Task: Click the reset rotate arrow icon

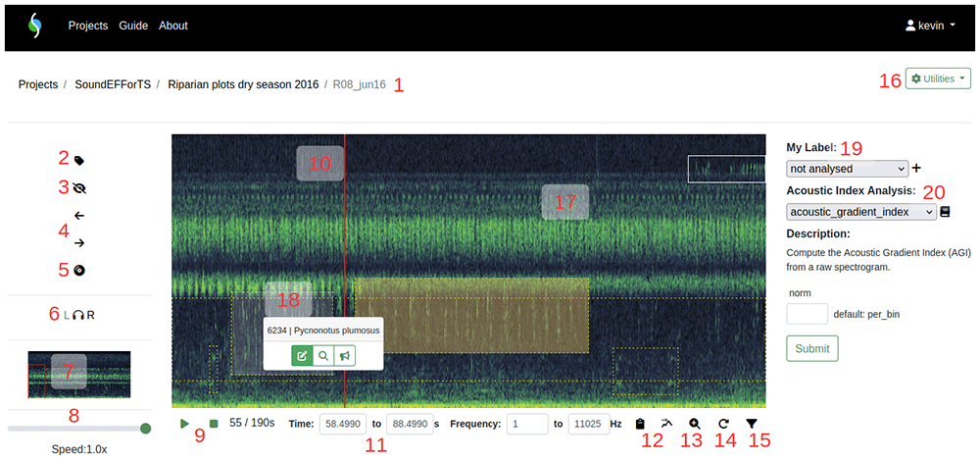Action: 723,424
